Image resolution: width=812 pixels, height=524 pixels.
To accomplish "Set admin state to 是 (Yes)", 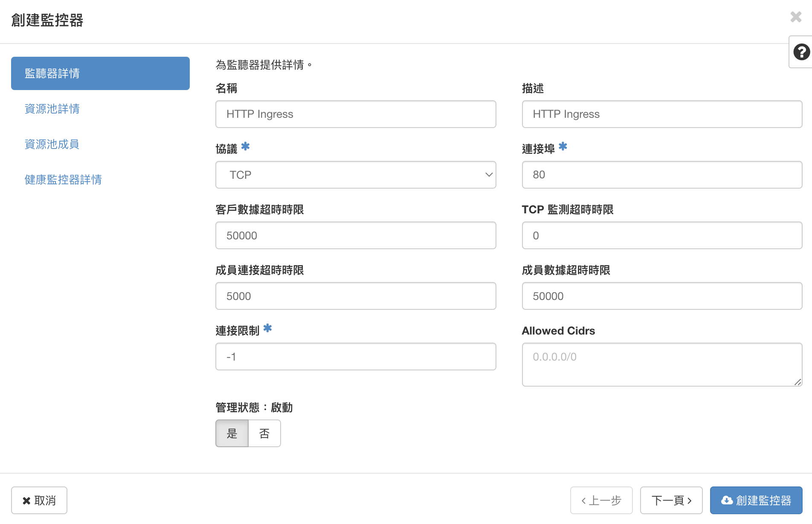I will click(x=232, y=434).
